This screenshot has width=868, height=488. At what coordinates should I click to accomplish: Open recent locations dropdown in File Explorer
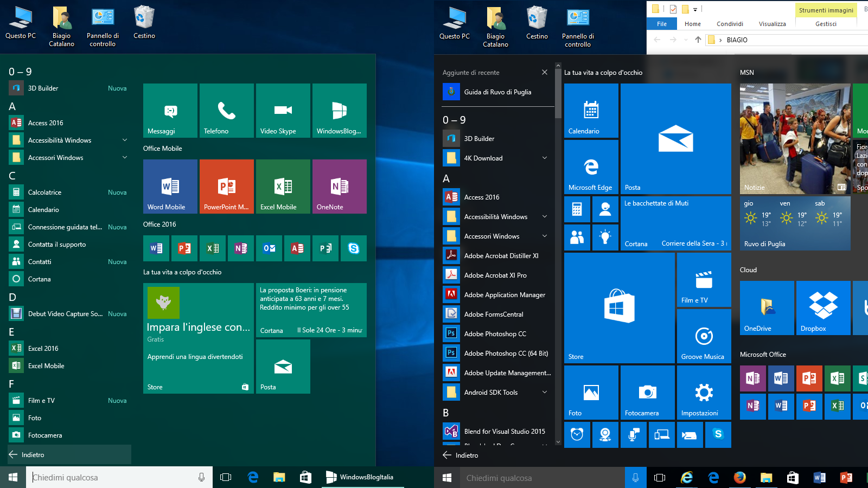coord(686,40)
